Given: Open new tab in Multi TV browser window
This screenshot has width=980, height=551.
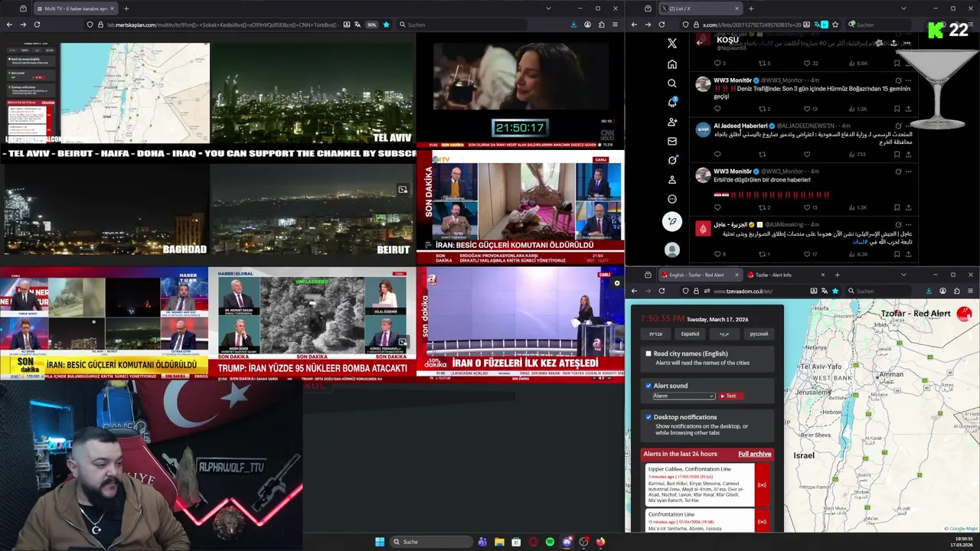Looking at the screenshot, I should click(x=126, y=8).
